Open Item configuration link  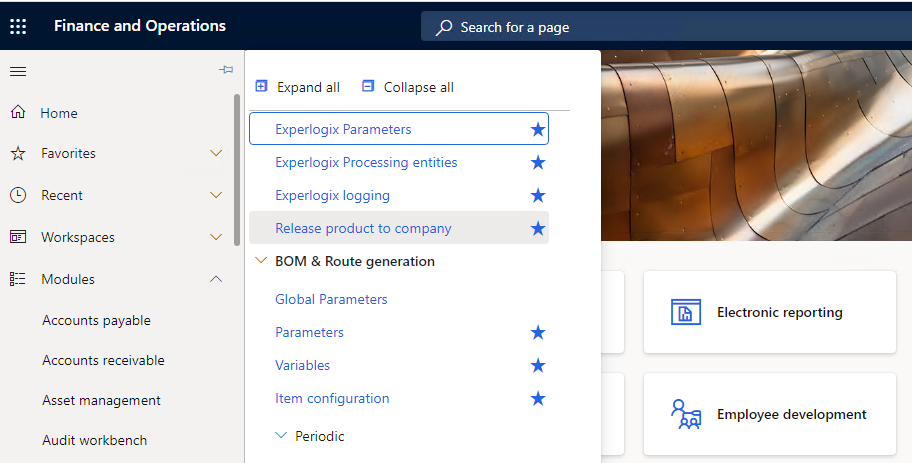(332, 398)
